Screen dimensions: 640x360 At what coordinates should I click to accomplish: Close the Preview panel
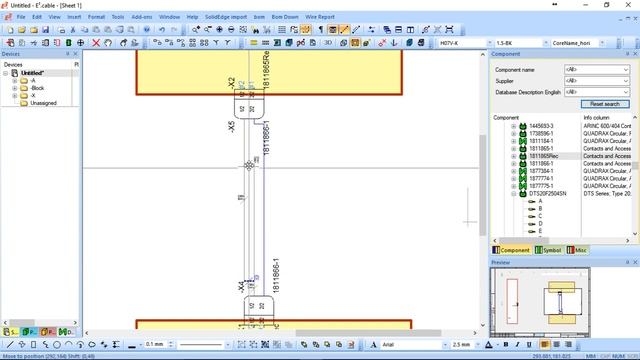pos(635,262)
